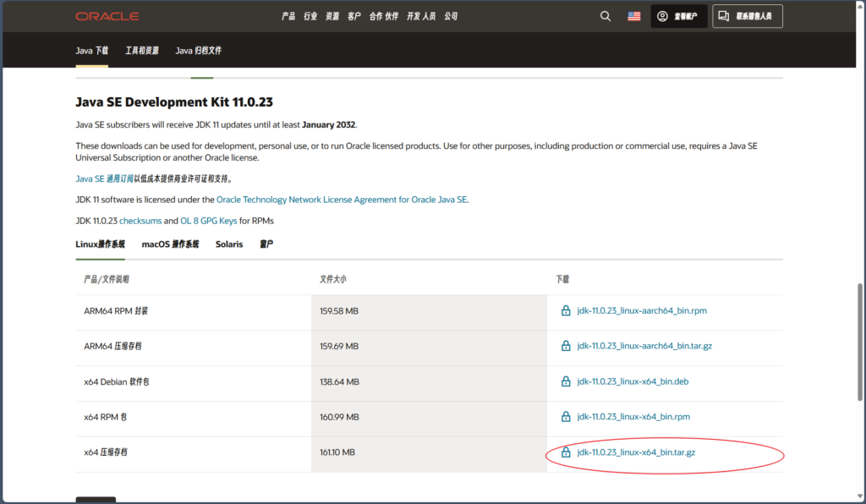Click the ARM64 RPM 封装 row label

tap(116, 311)
